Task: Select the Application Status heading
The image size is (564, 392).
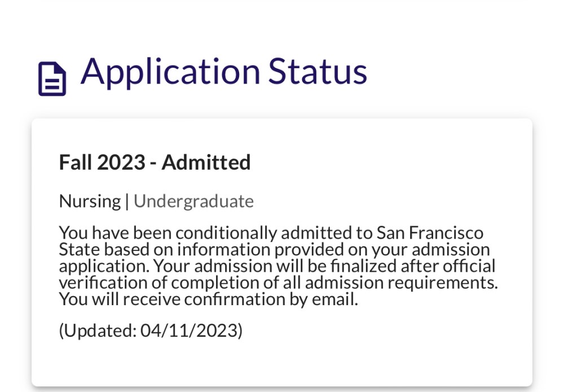Action: 224,73
